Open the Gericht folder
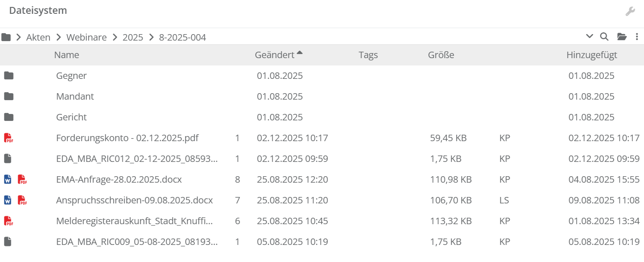Image resolution: width=644 pixels, height=262 pixels. (72, 117)
